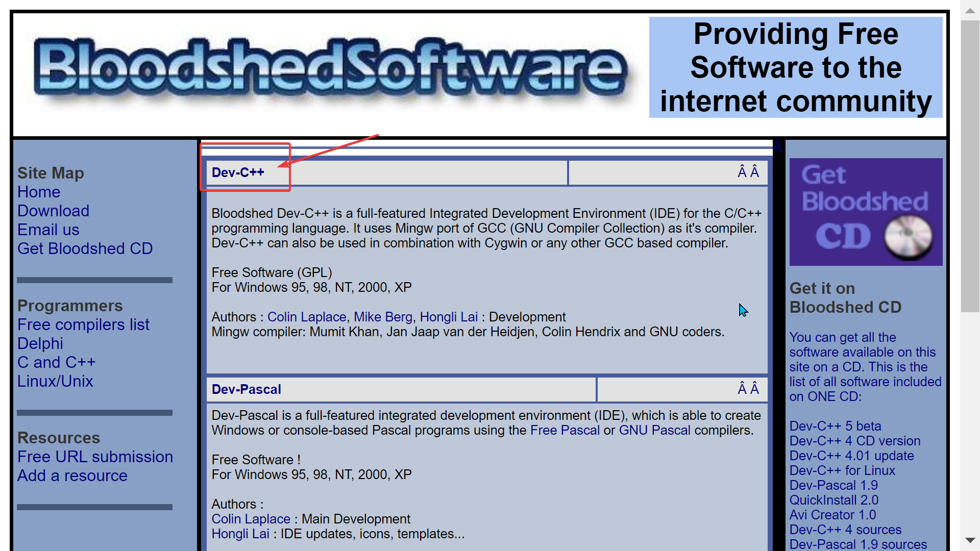Expand the Dev-Pascal section panel
The height and width of the screenshot is (551, 980).
pyautogui.click(x=247, y=390)
